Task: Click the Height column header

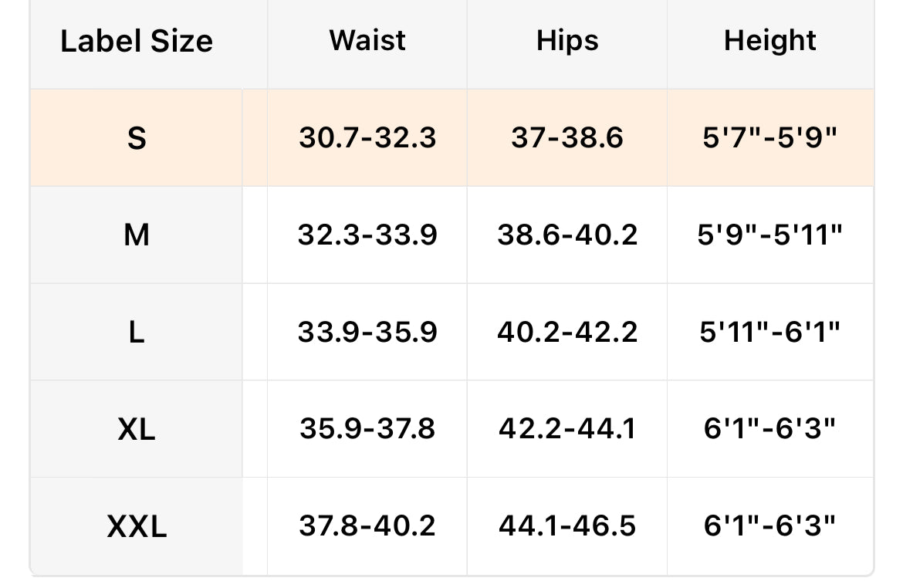Action: pyautogui.click(x=770, y=41)
